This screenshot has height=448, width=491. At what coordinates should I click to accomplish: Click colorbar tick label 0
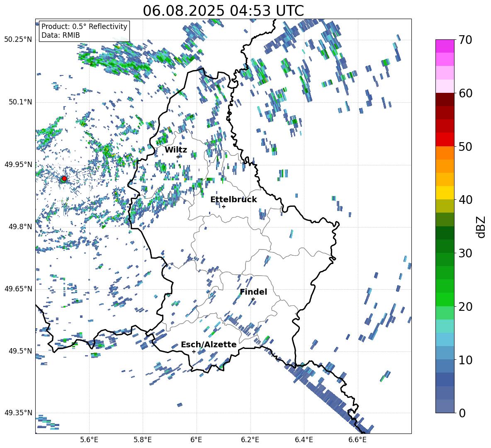(x=462, y=413)
